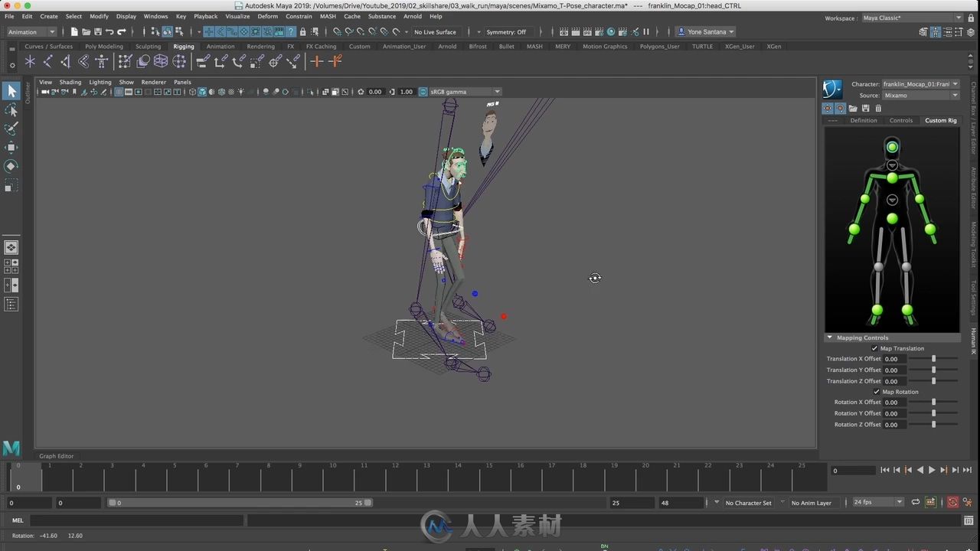Click the HumanIK delete trash icon
The height and width of the screenshot is (551, 980).
(x=878, y=109)
